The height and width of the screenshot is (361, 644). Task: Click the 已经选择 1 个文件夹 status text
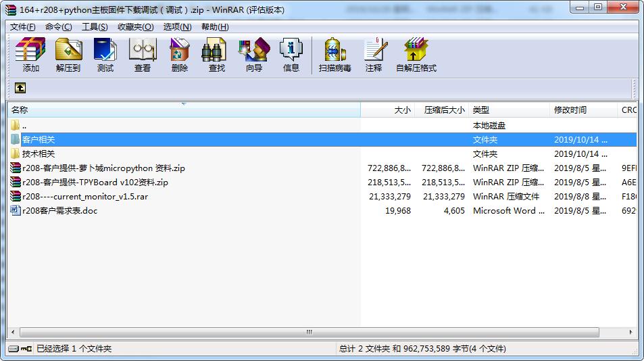pyautogui.click(x=74, y=349)
